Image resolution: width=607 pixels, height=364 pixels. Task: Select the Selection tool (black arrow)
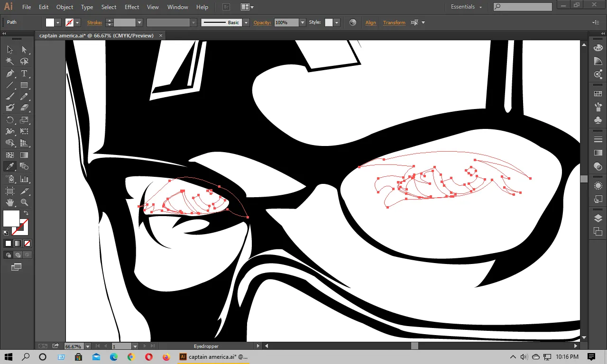10,50
